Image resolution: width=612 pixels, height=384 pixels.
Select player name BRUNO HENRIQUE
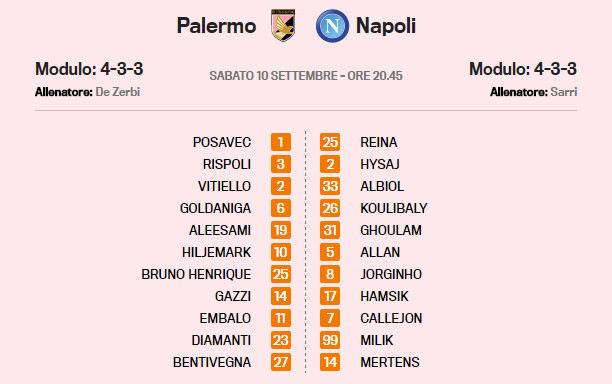pyautogui.click(x=196, y=274)
